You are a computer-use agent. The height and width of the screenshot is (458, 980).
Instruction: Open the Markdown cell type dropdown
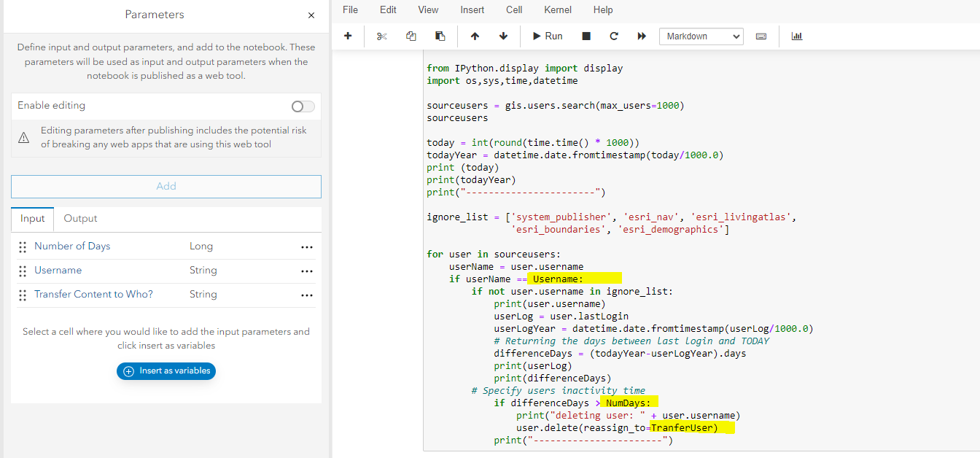tap(701, 36)
